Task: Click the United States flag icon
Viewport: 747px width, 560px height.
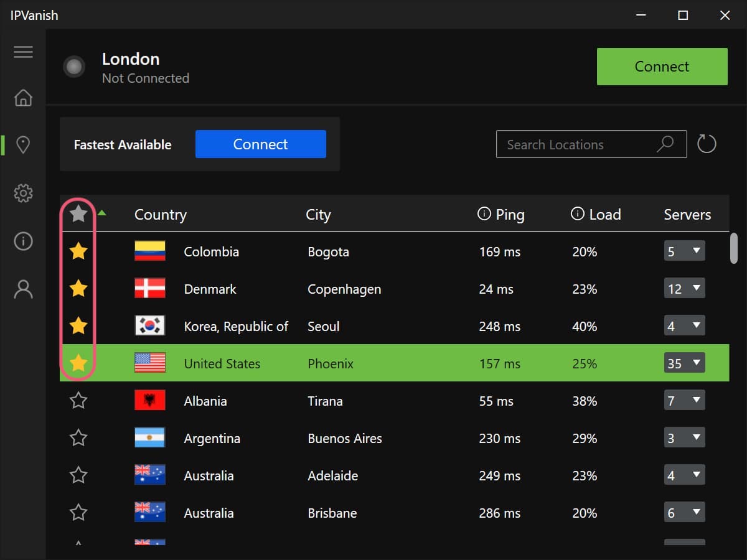Action: tap(150, 363)
